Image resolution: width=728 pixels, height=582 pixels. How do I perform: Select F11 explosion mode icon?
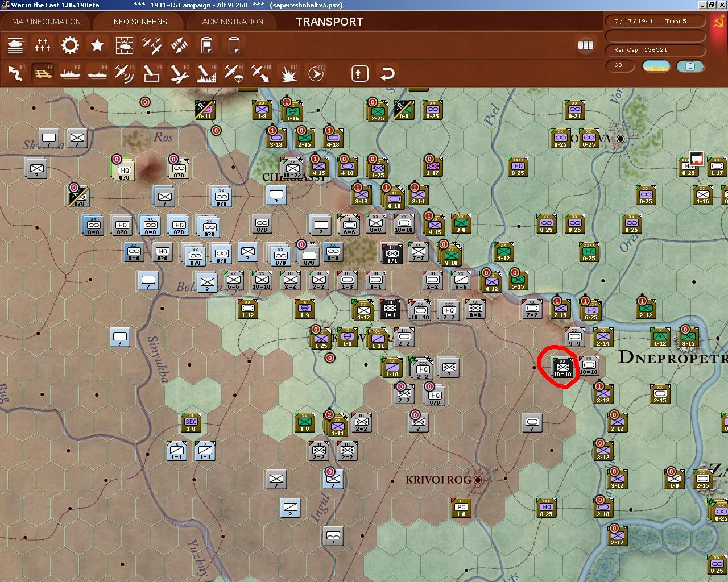288,74
